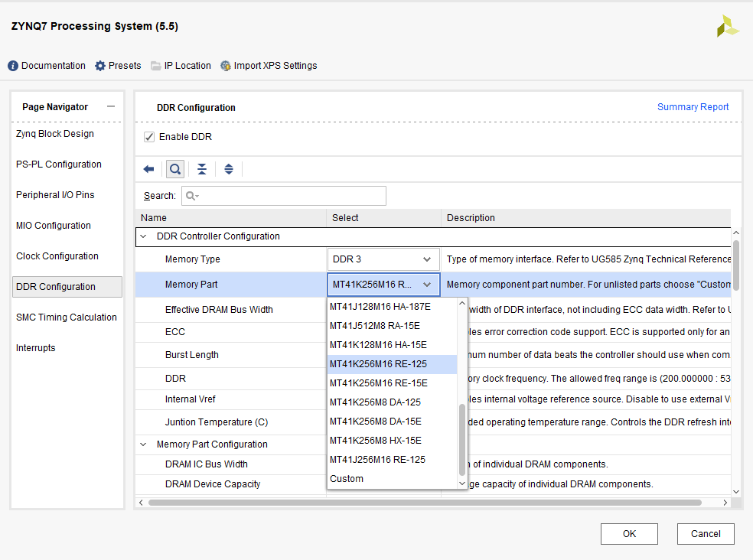
Task: Click the magnifier icon inside Search field
Action: pyautogui.click(x=191, y=196)
